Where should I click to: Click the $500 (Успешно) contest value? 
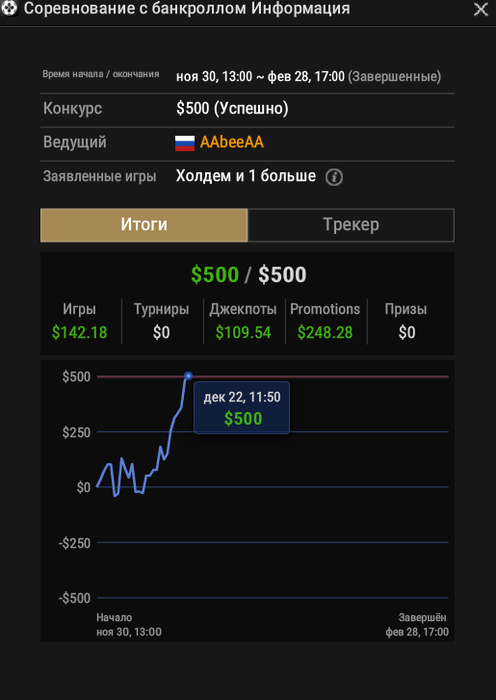coord(232,108)
